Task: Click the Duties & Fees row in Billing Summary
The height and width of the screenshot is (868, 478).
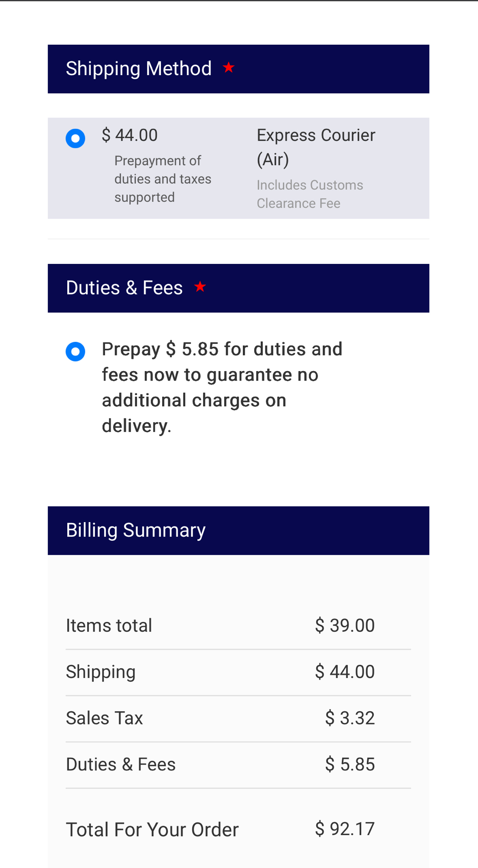Action: click(121, 764)
